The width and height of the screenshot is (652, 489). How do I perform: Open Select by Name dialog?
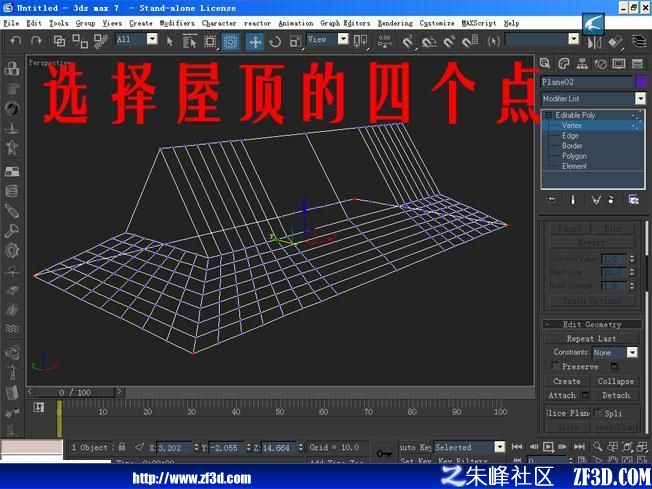(x=189, y=41)
